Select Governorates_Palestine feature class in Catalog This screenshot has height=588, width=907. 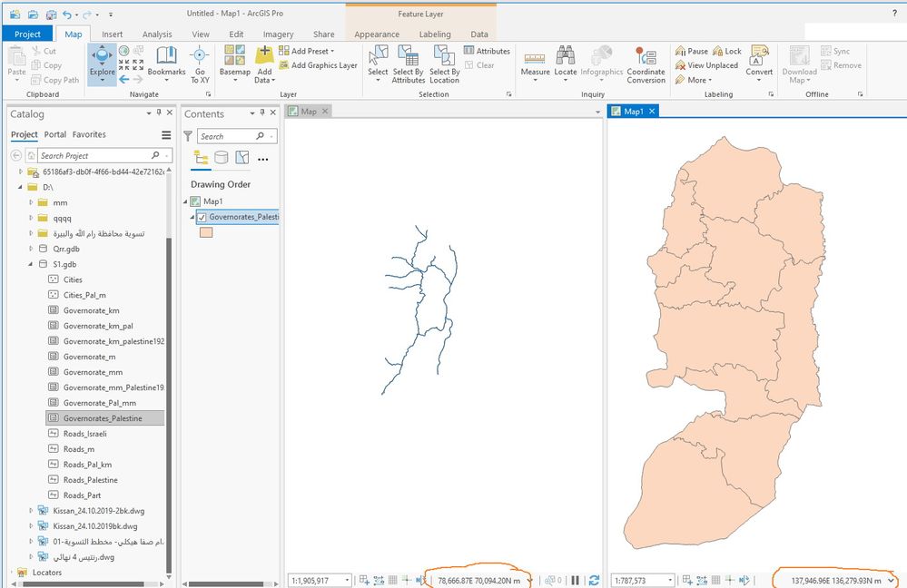click(x=104, y=418)
